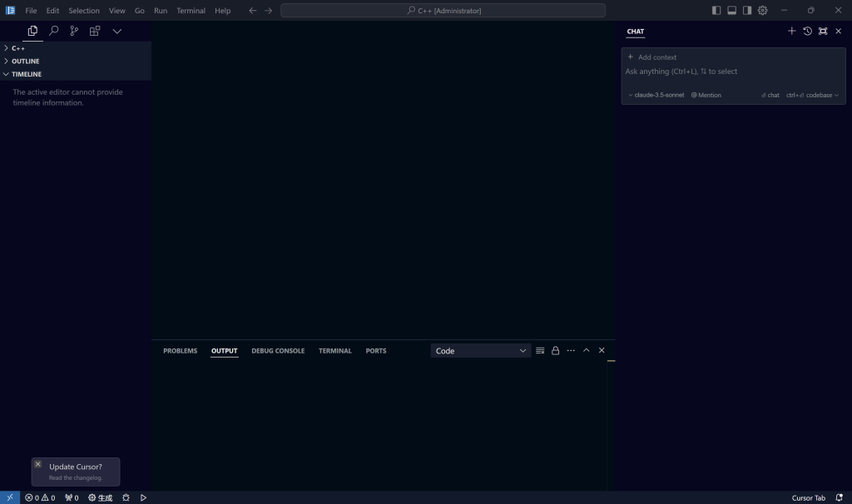Open the Terminal menu
Viewport: 852px width, 504px height.
(191, 10)
